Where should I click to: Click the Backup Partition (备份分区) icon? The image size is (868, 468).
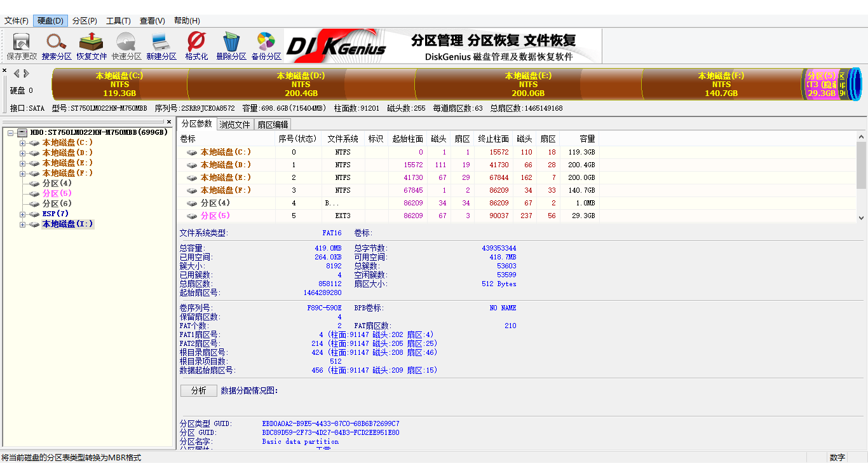[266, 46]
